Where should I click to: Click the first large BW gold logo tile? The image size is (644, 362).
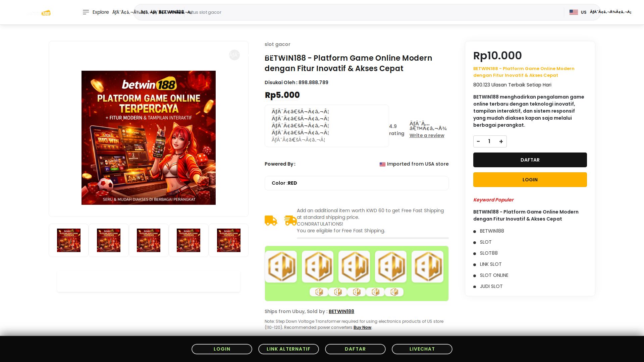(x=281, y=266)
